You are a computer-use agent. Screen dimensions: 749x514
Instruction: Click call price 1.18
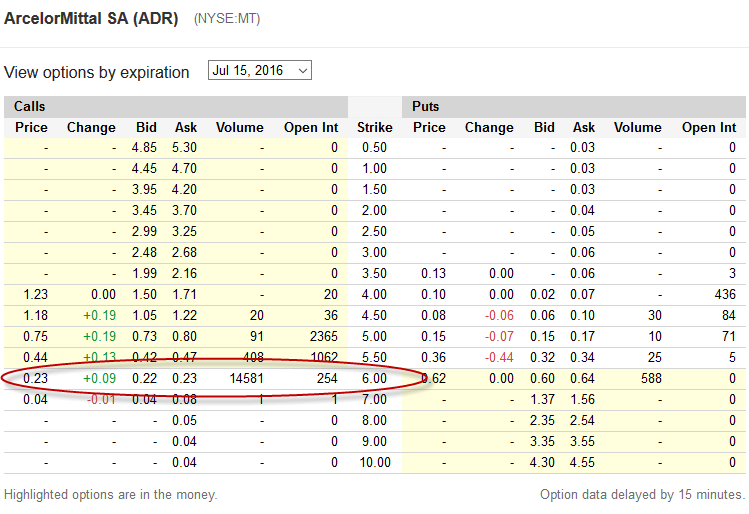coord(35,316)
